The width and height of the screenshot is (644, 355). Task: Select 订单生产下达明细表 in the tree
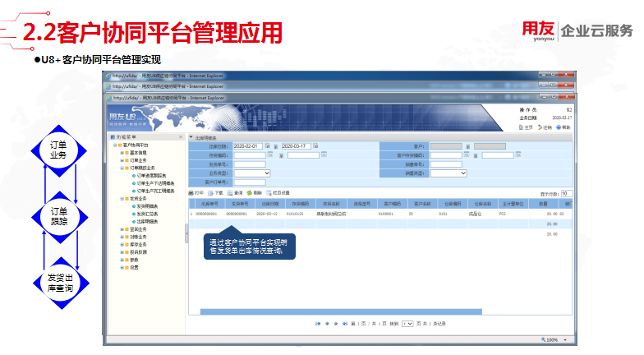tap(155, 183)
